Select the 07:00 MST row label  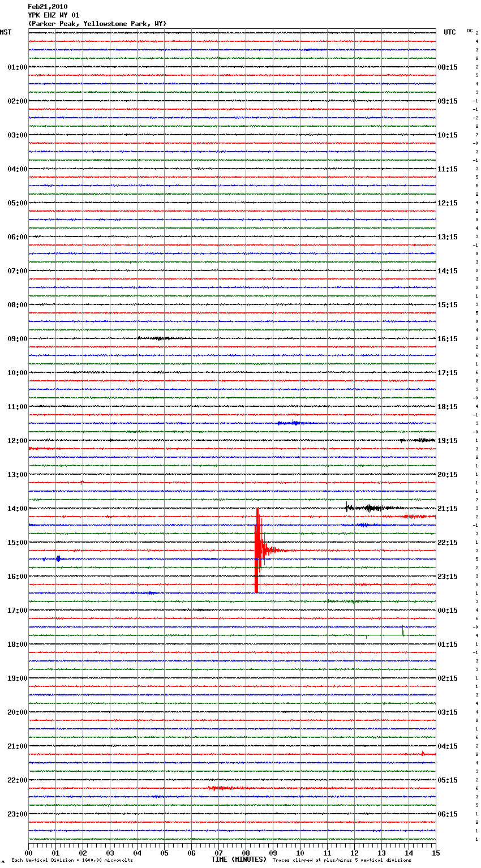[x=17, y=271]
